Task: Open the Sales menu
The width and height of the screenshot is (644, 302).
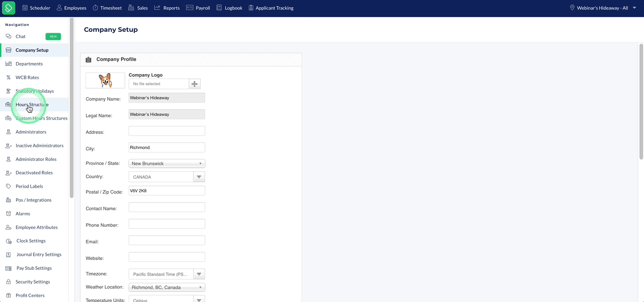Action: pos(138,8)
